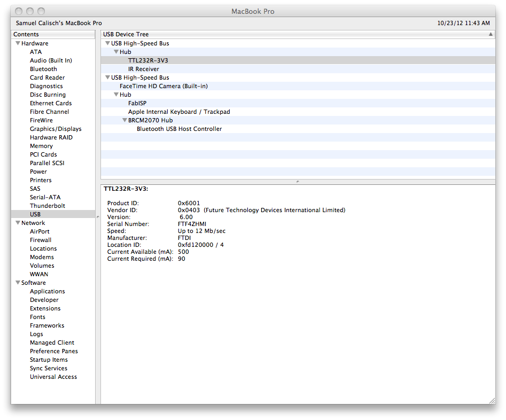Open Fonts category

37,317
